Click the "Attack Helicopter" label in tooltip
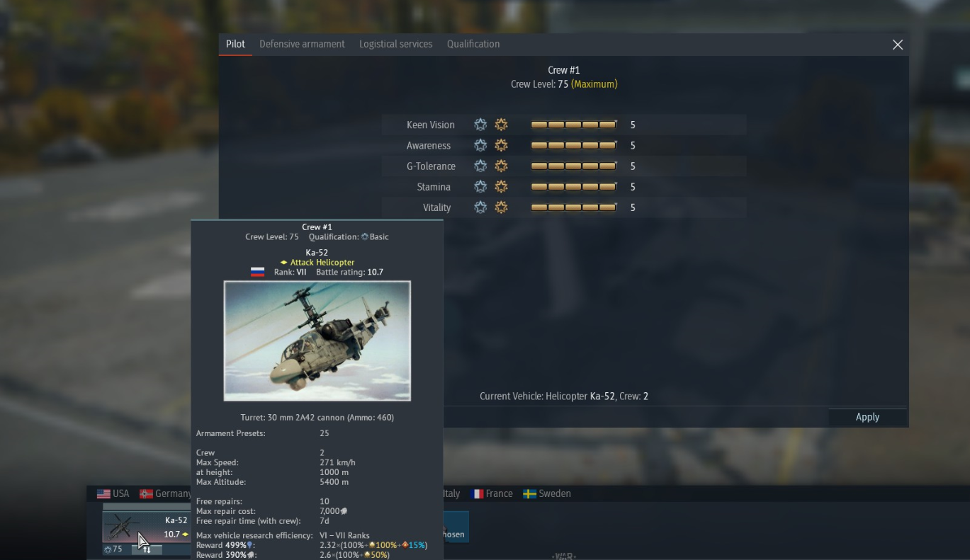 pyautogui.click(x=322, y=262)
